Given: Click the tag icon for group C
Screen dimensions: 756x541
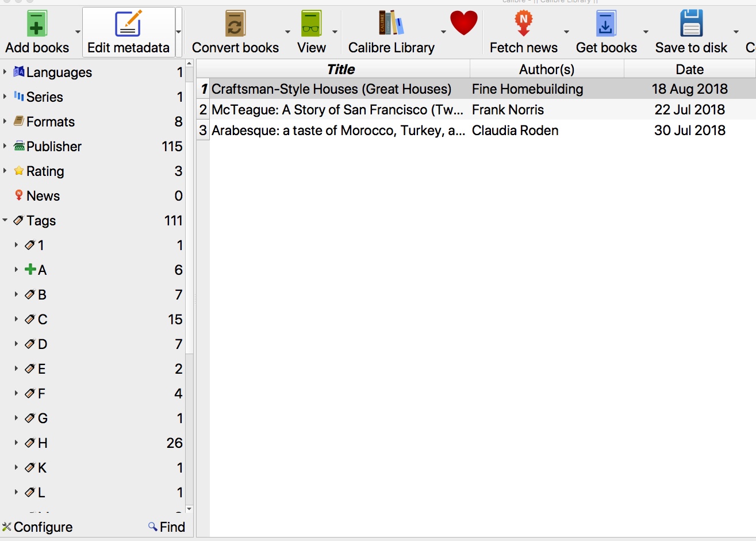Looking at the screenshot, I should coord(30,319).
